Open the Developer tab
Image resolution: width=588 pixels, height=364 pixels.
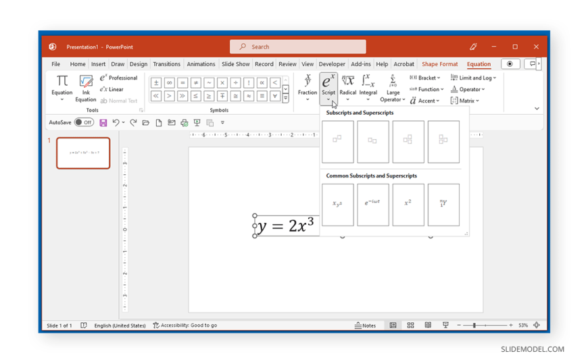pyautogui.click(x=332, y=64)
